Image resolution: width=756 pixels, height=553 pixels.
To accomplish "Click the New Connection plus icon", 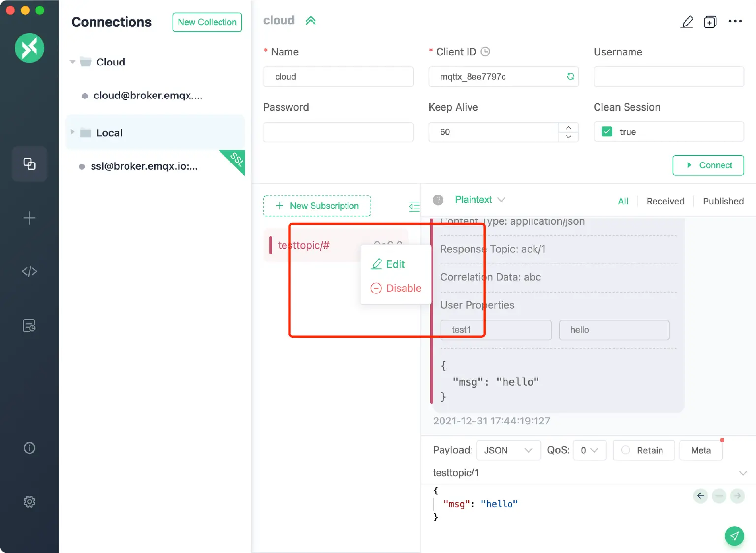I will point(30,218).
